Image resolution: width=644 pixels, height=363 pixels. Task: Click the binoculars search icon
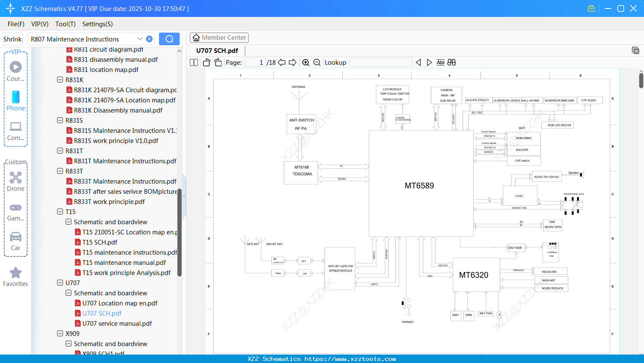click(x=452, y=63)
